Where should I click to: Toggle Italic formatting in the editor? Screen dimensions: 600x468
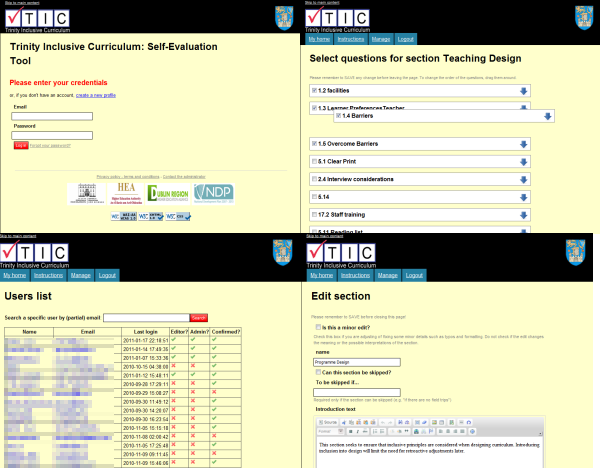357,431
